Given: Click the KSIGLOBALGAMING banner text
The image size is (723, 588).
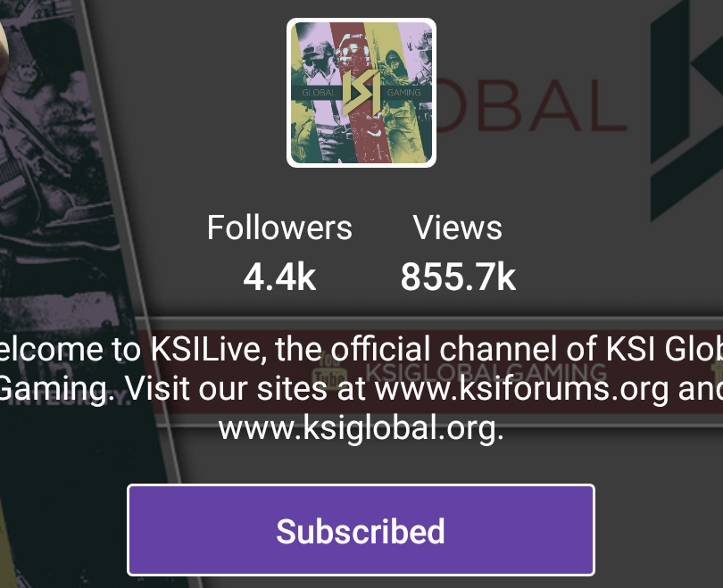Looking at the screenshot, I should (x=486, y=373).
